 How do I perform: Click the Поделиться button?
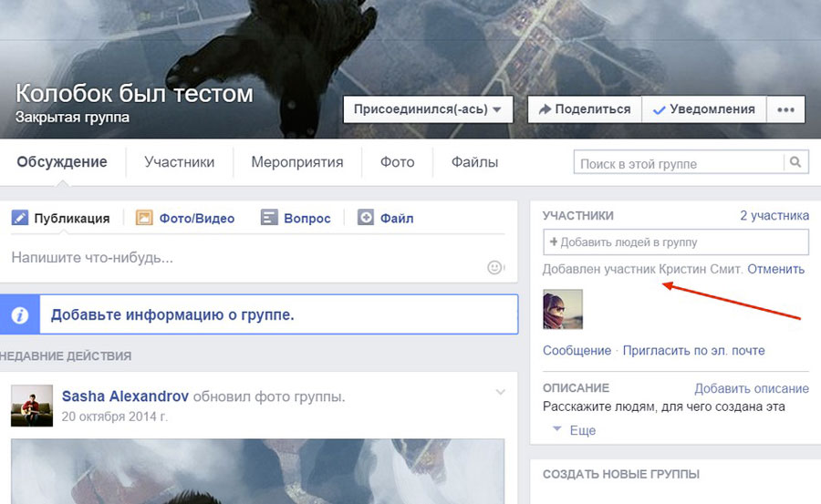tap(585, 109)
